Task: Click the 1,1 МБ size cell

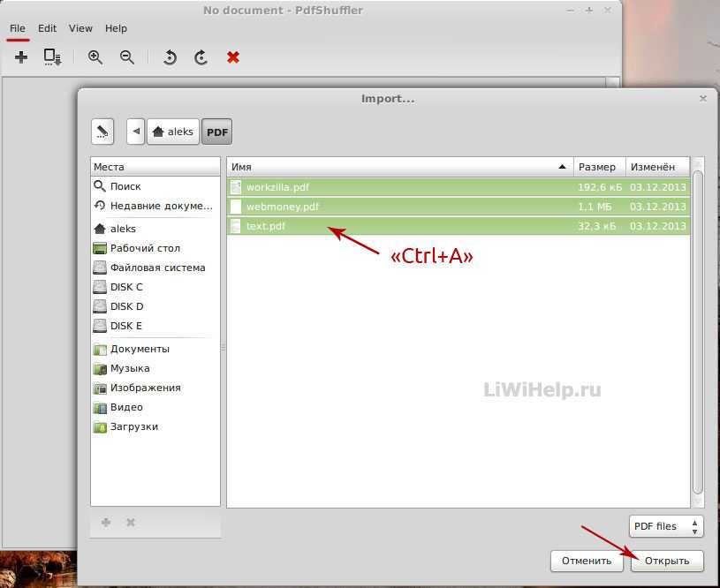Action: pyautogui.click(x=595, y=207)
